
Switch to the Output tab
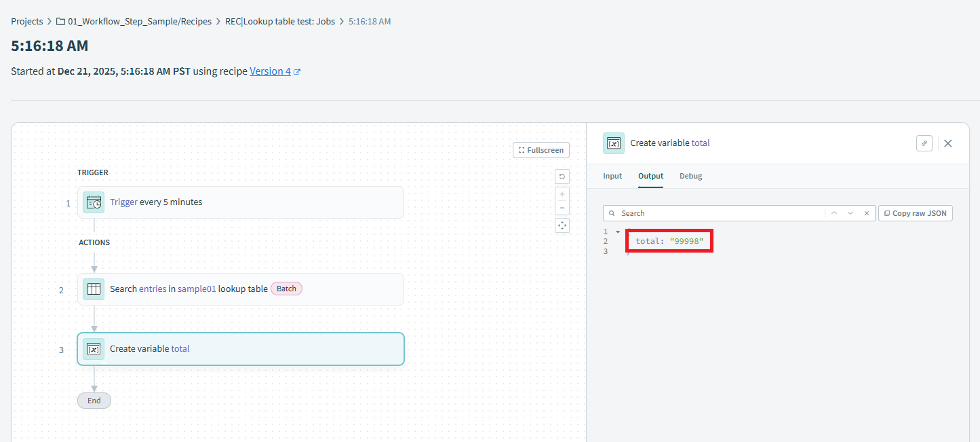tap(650, 176)
